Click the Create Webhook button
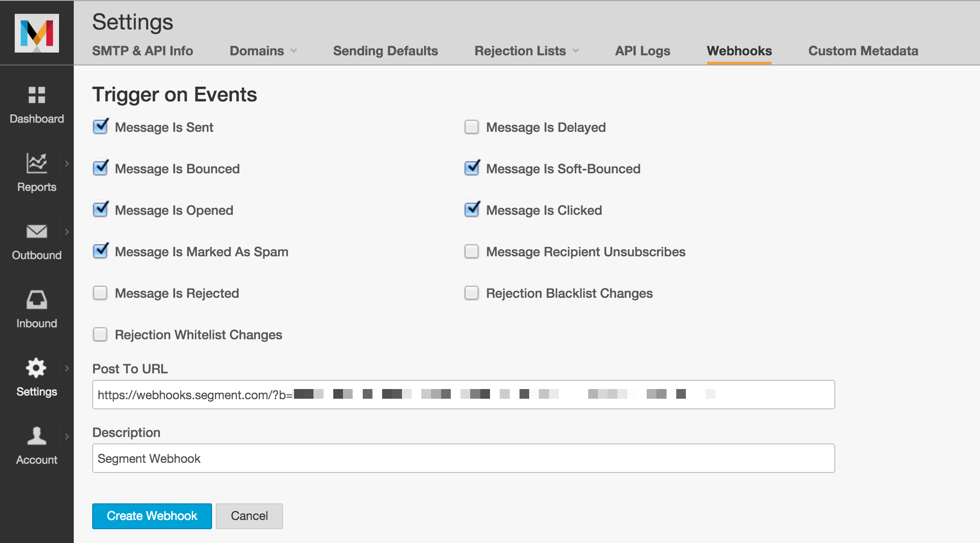Viewport: 980px width, 543px height. [152, 516]
